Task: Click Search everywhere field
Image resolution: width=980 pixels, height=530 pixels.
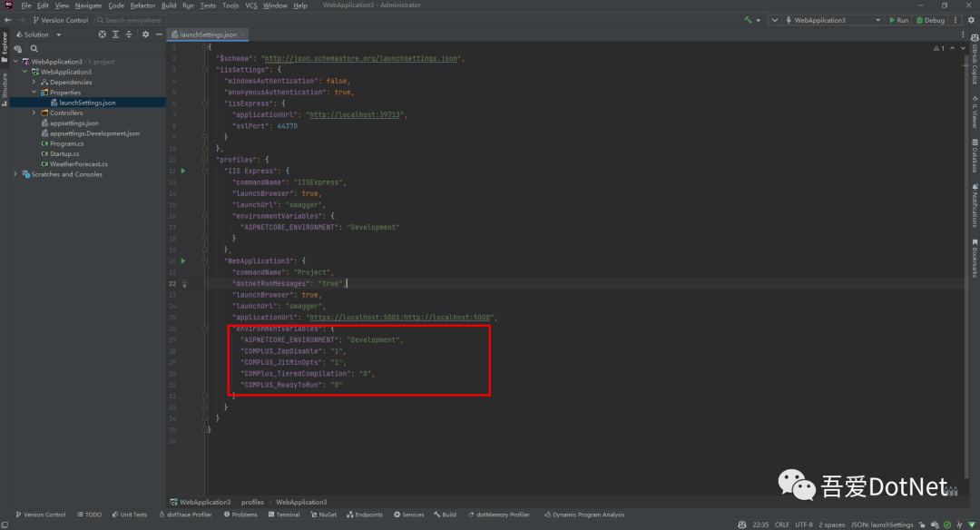Action: (130, 20)
